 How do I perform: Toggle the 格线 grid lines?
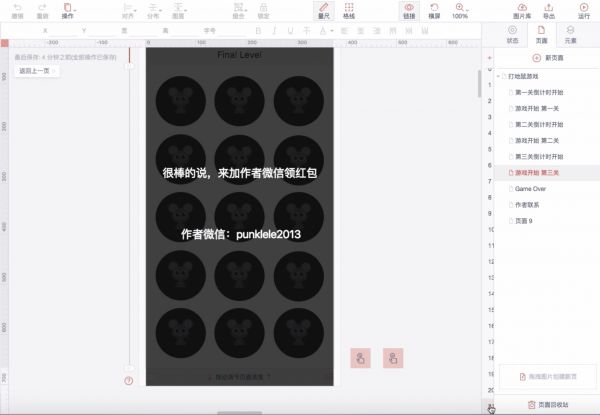tap(349, 11)
